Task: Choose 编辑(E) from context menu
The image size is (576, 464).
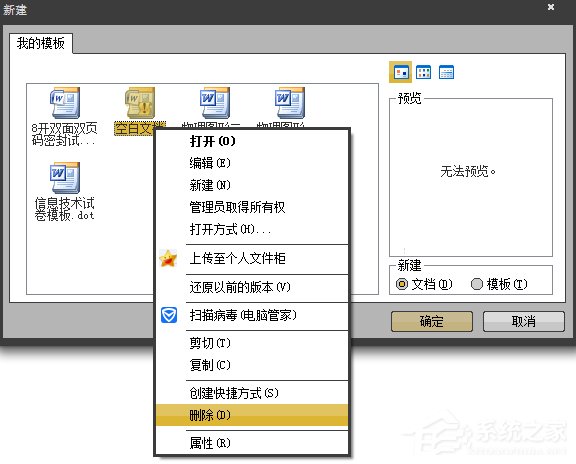Action: click(x=252, y=163)
